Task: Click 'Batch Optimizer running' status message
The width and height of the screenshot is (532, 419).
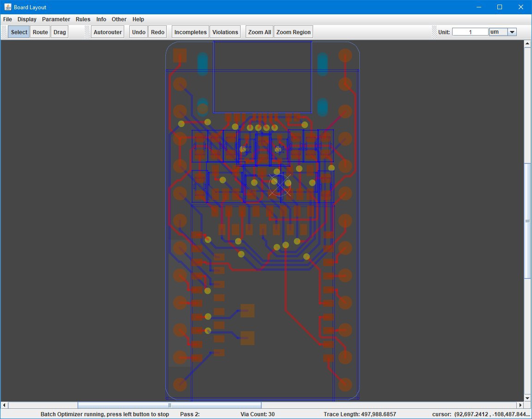Action: coord(105,414)
